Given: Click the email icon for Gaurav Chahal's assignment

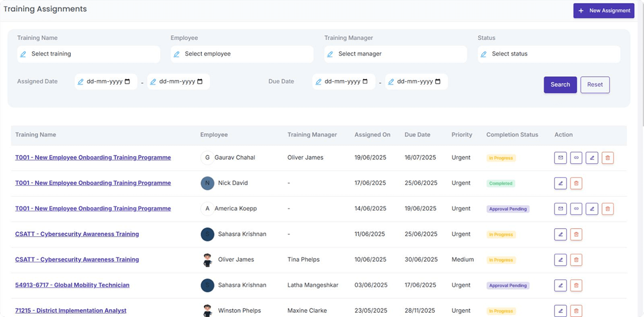Looking at the screenshot, I should point(560,158).
